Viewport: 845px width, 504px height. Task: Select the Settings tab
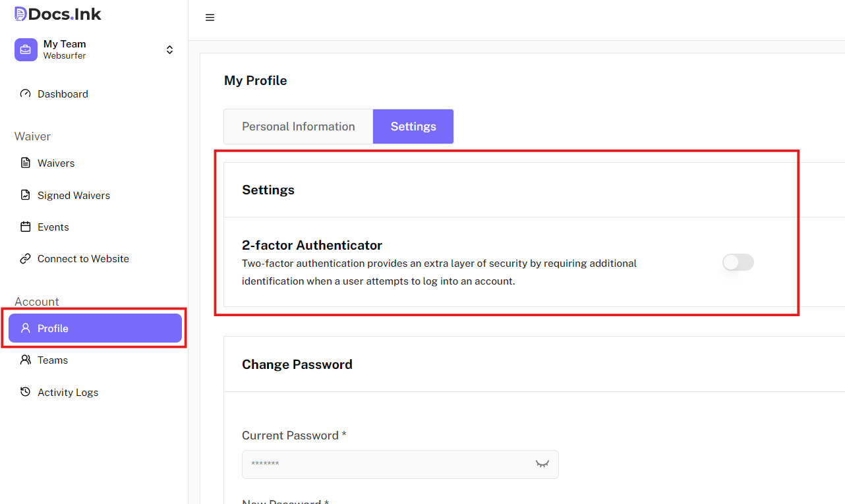[413, 126]
